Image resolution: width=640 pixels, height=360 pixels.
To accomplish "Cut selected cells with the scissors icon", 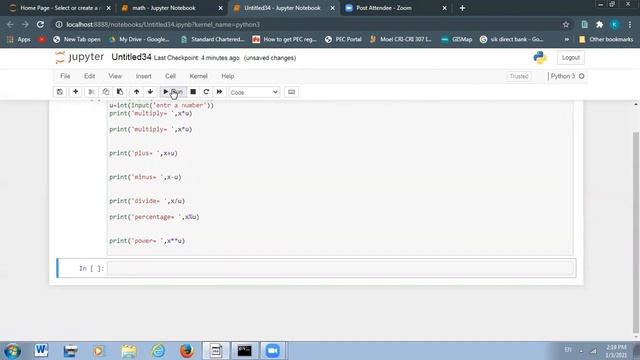I will [x=91, y=92].
